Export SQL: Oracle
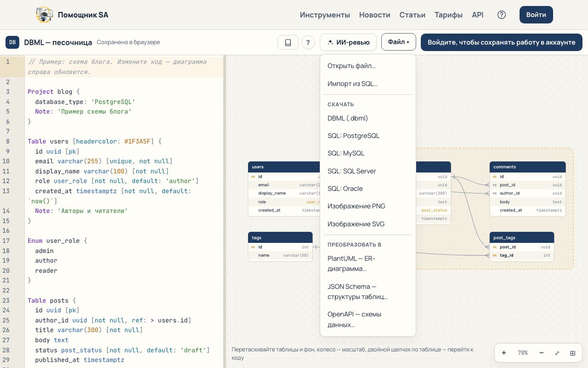 click(368, 189)
